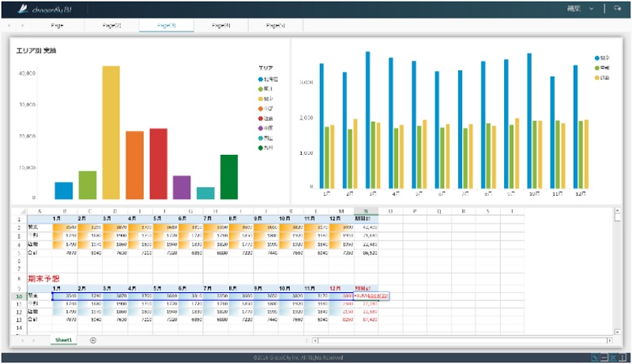Click the tallest yellow bar in エリア別 chart
The width and height of the screenshot is (632, 364).
click(111, 133)
